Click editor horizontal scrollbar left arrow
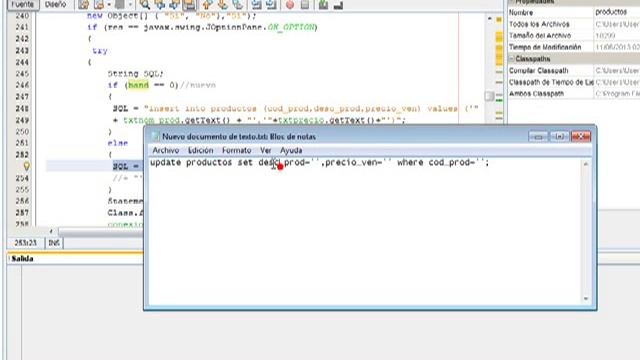Viewport: 640px width, 360px height. pyautogui.click(x=51, y=231)
